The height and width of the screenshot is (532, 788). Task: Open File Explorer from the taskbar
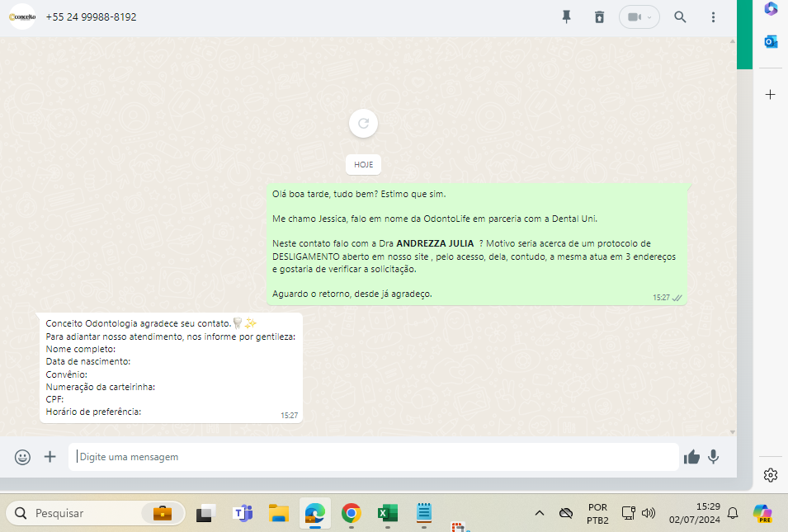[x=278, y=513]
